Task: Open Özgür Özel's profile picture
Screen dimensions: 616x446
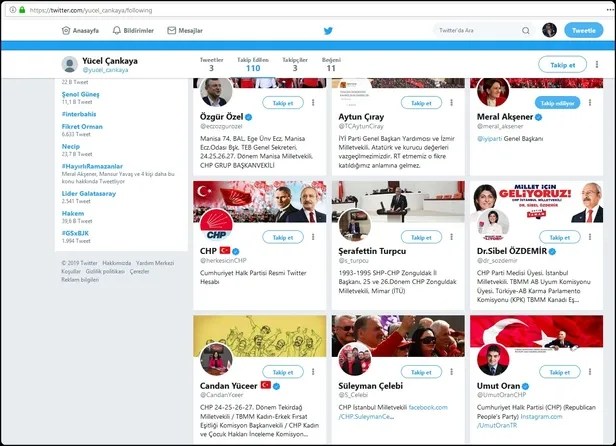Action: coord(216,92)
